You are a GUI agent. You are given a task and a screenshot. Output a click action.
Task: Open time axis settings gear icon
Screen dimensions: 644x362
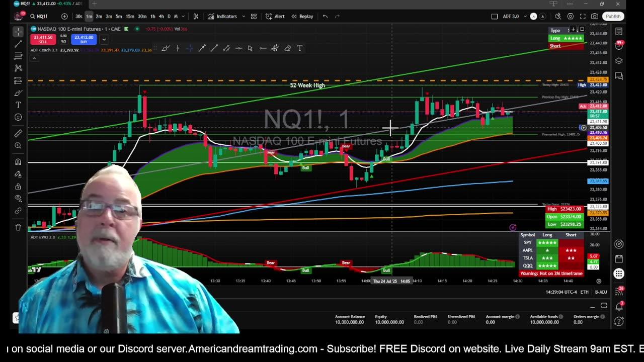pyautogui.click(x=599, y=281)
